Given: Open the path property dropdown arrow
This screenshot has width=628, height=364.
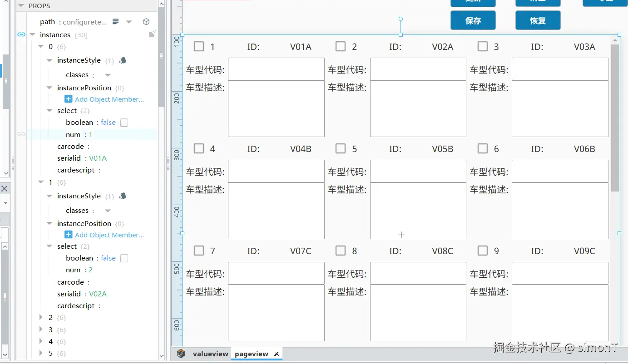Looking at the screenshot, I should coord(129,22).
